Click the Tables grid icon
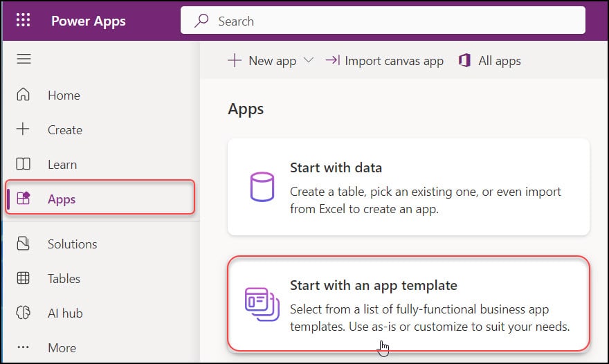609x364 pixels. coord(24,278)
